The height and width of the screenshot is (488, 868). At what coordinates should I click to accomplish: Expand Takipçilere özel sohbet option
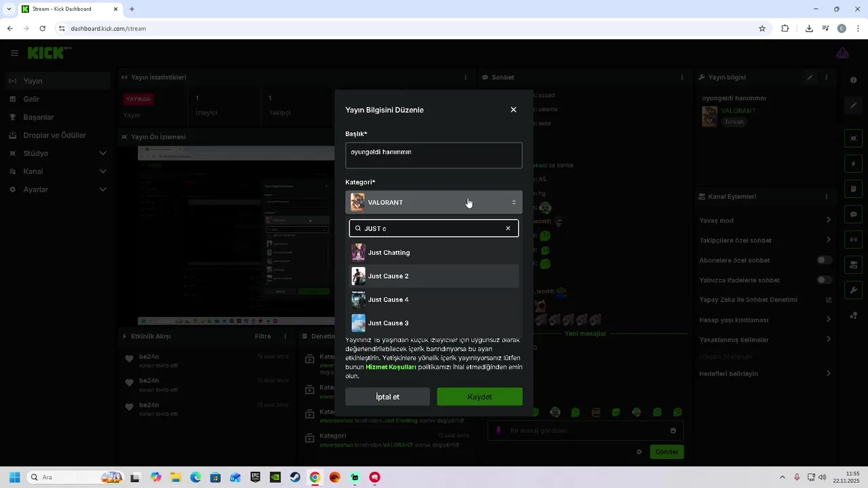tap(765, 240)
